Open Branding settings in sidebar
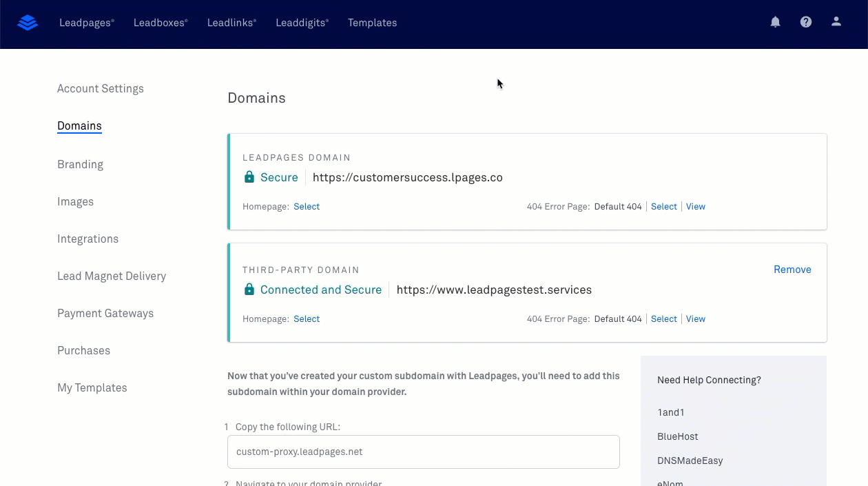The image size is (868, 486). 80,164
